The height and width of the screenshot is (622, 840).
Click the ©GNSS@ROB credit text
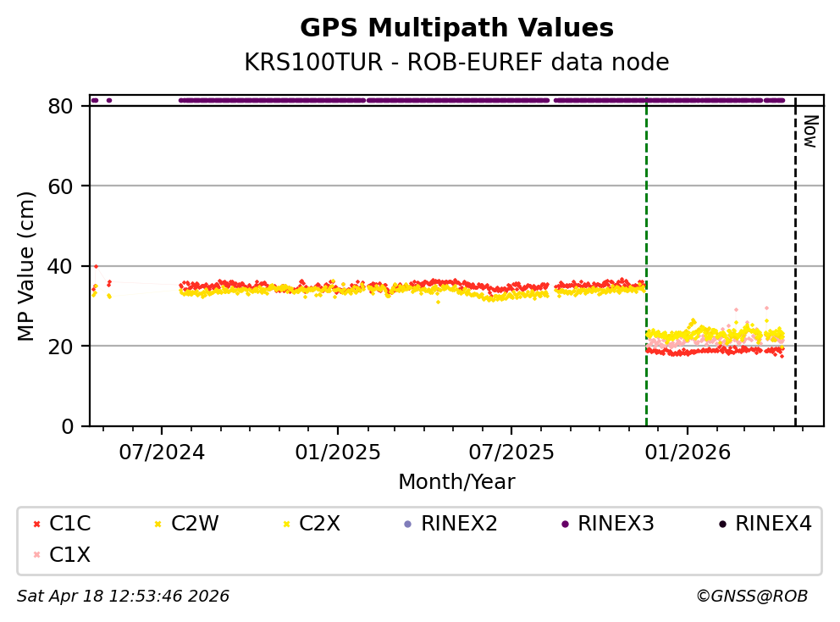[x=751, y=597]
